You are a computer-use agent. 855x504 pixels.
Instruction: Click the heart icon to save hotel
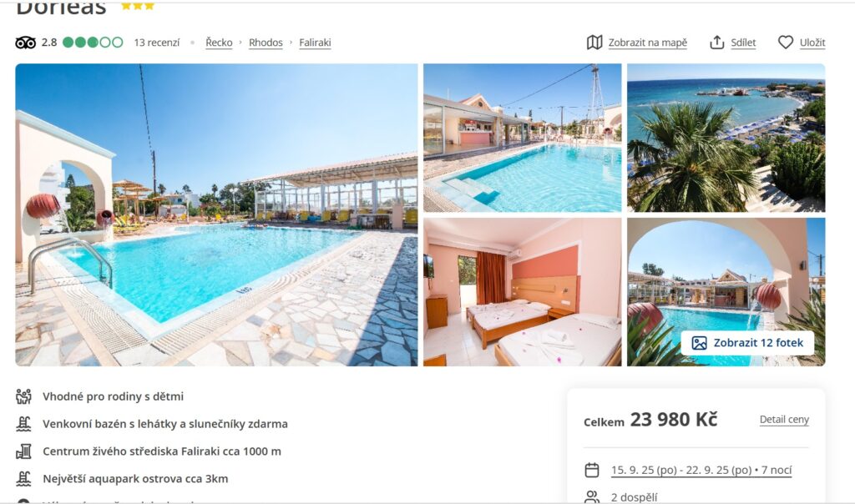785,43
